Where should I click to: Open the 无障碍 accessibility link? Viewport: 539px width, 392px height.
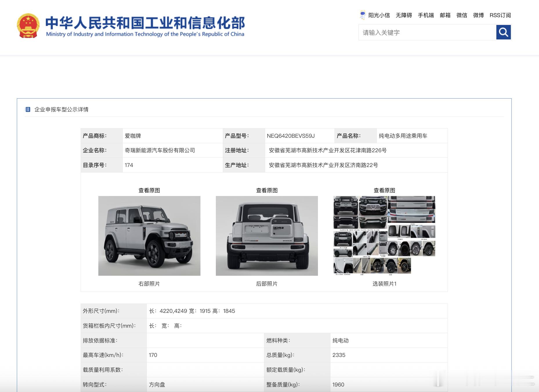click(x=404, y=15)
